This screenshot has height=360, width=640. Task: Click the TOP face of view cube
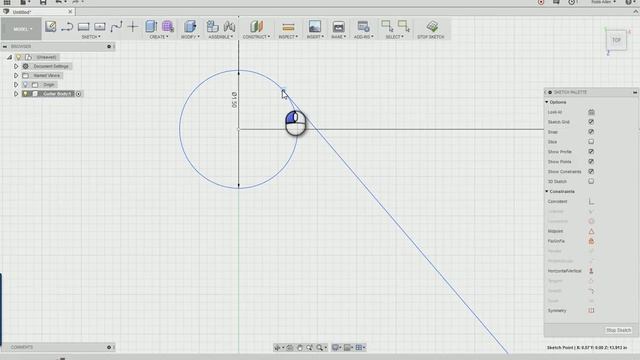(616, 40)
